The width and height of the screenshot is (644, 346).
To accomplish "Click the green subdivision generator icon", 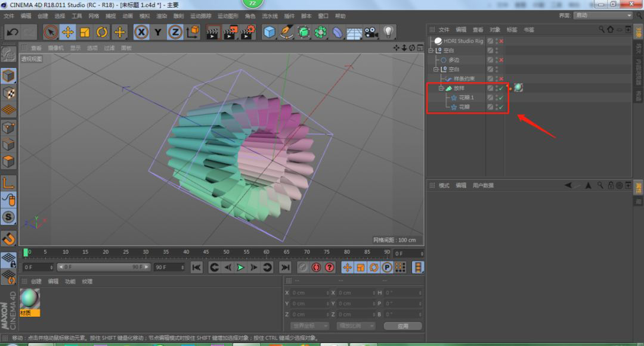I will pyautogui.click(x=304, y=32).
